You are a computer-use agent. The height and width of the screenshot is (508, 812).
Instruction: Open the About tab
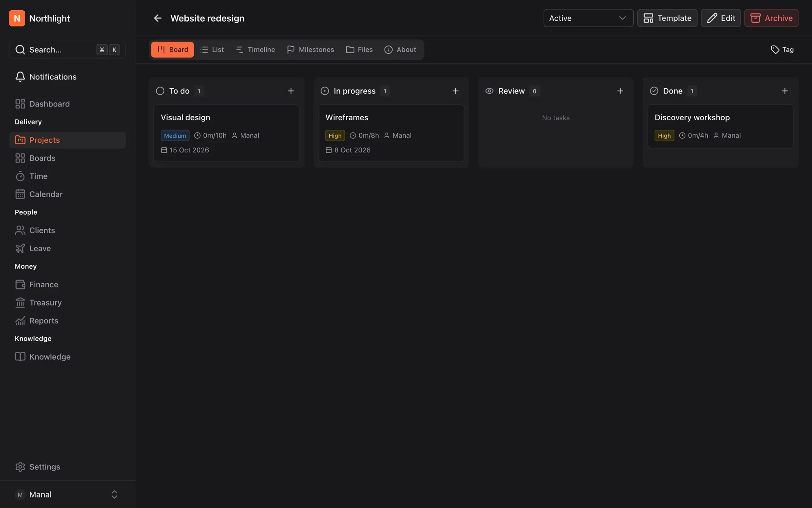400,50
